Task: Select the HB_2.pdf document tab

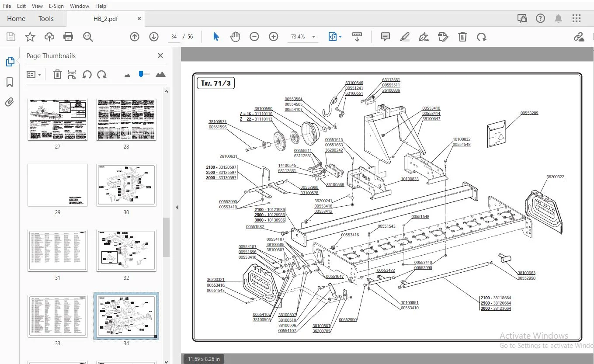Action: click(x=106, y=19)
